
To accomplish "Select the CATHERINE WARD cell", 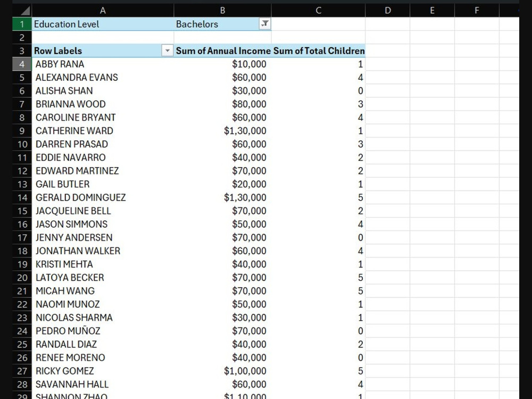I will (103, 131).
